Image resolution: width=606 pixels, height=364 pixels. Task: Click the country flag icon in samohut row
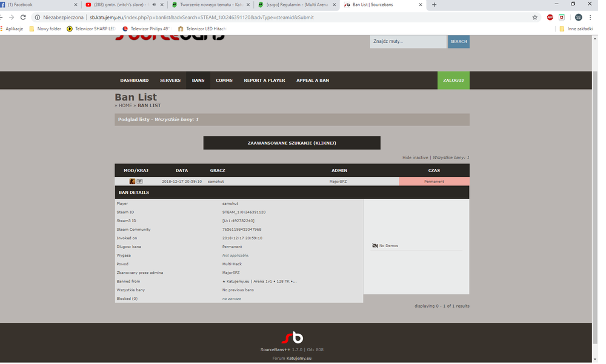(x=139, y=181)
